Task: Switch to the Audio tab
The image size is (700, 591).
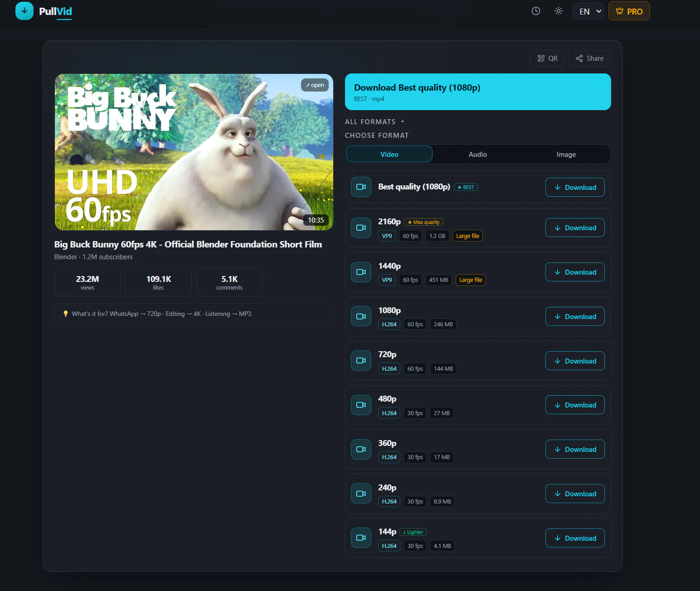Action: pyautogui.click(x=478, y=155)
